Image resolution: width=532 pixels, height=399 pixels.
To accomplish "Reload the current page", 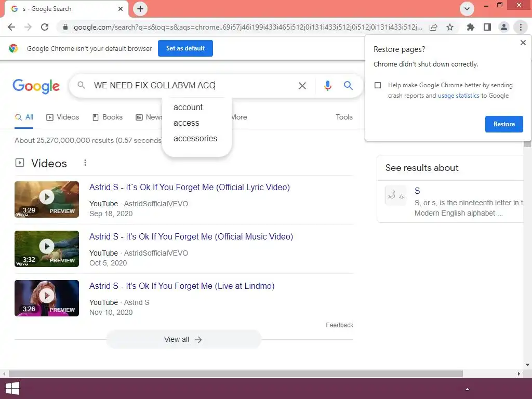I will [45, 27].
